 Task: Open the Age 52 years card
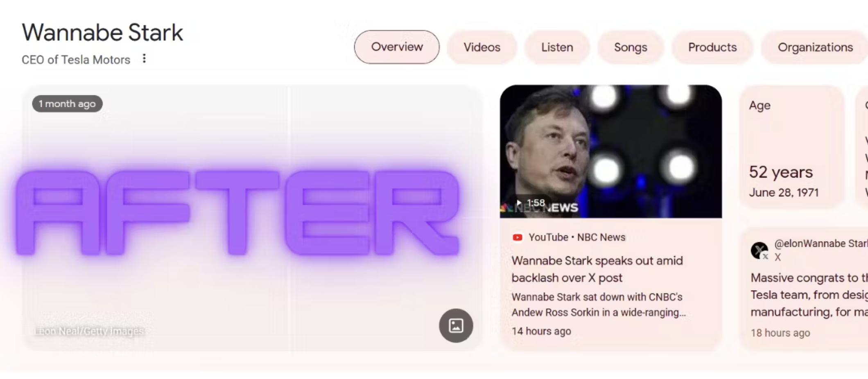tap(792, 147)
